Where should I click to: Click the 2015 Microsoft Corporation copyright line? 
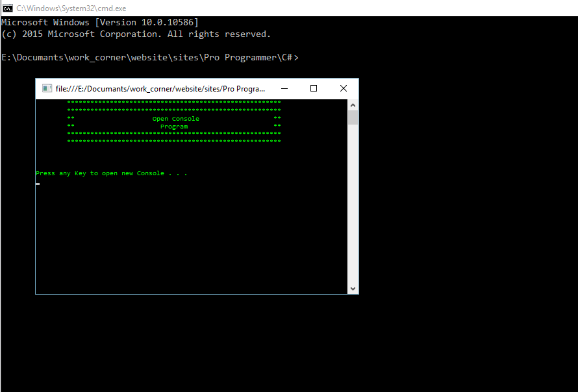136,34
